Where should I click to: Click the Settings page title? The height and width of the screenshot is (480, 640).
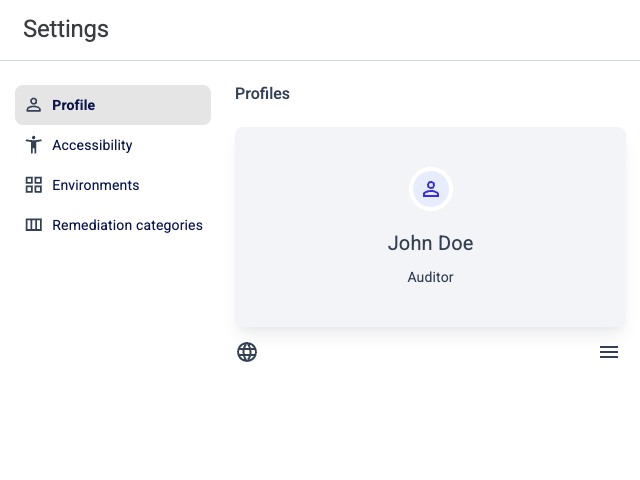[x=66, y=29]
